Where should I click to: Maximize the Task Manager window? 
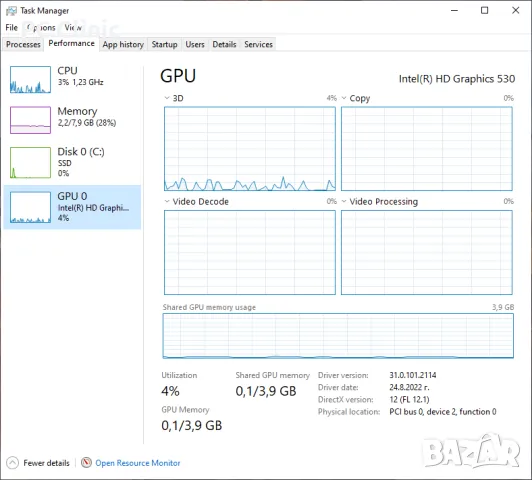[x=484, y=11]
